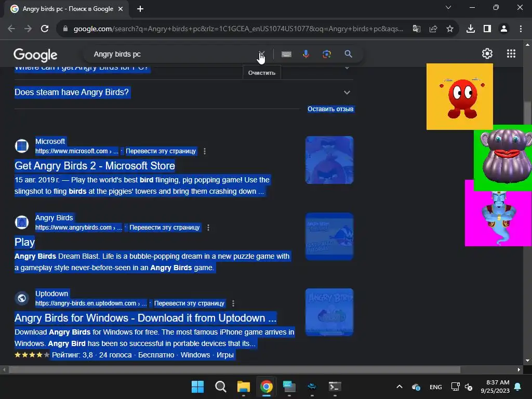Open the tab search dropdown arrow
This screenshot has width=532, height=399.
pyautogui.click(x=448, y=7)
